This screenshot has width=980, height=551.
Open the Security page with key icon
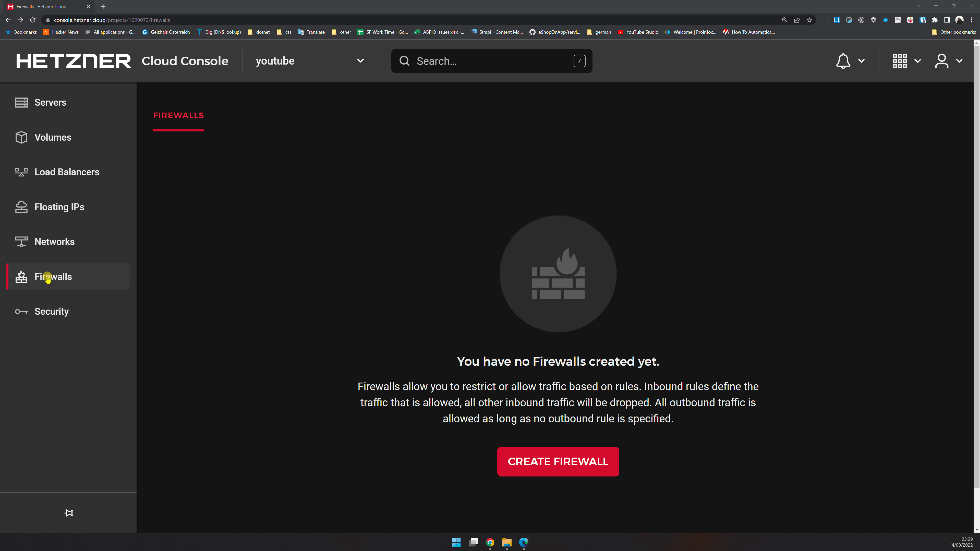[51, 311]
